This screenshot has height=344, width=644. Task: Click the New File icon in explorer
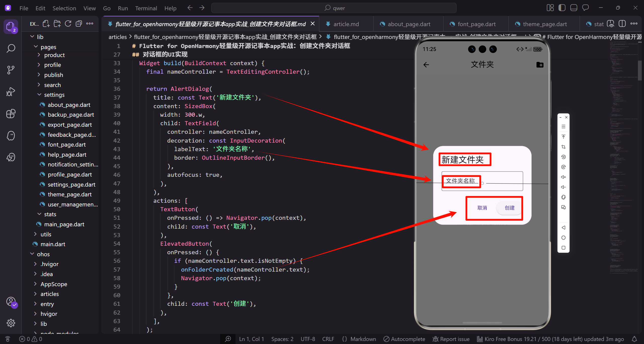46,24
